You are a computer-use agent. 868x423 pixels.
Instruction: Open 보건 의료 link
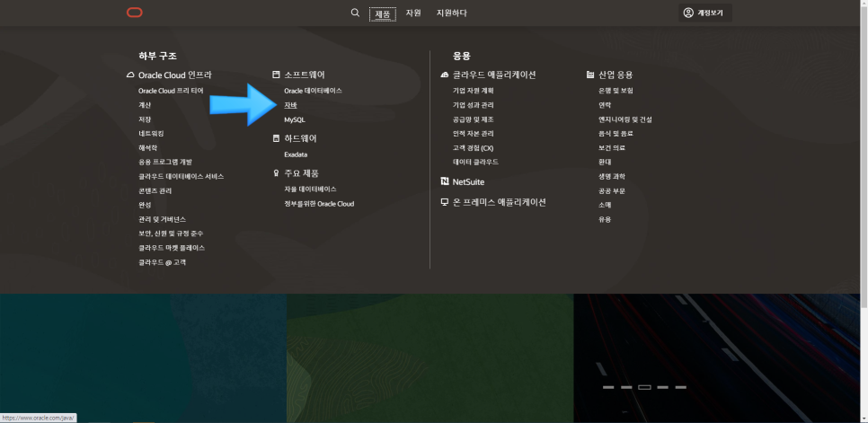pyautogui.click(x=612, y=148)
